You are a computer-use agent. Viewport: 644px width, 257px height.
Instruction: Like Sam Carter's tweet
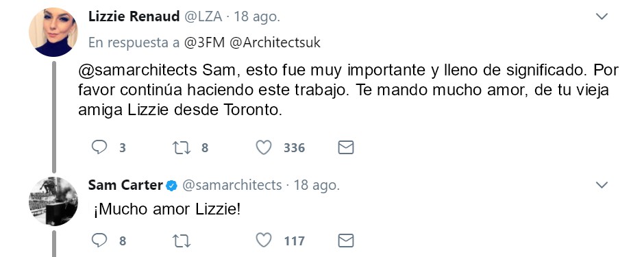click(264, 240)
